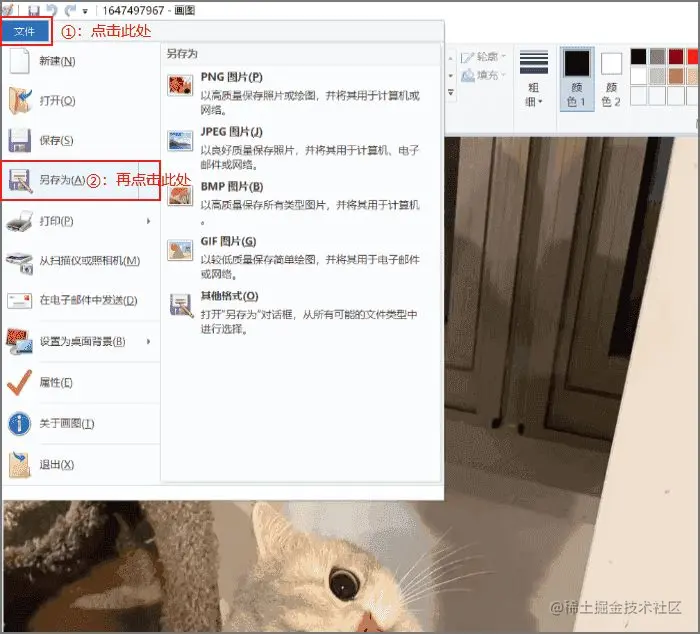Click the PNG 图片 format icon
The width and height of the screenshot is (700, 634).
[180, 85]
